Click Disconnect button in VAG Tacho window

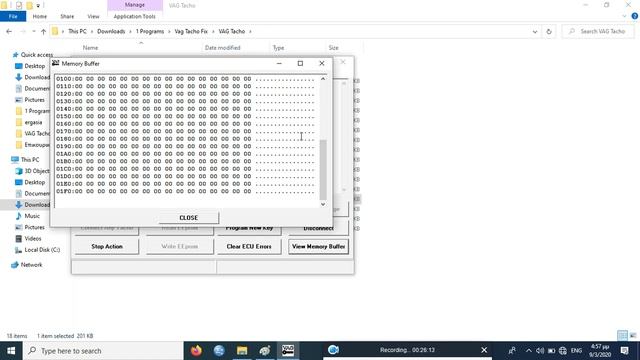click(x=318, y=229)
